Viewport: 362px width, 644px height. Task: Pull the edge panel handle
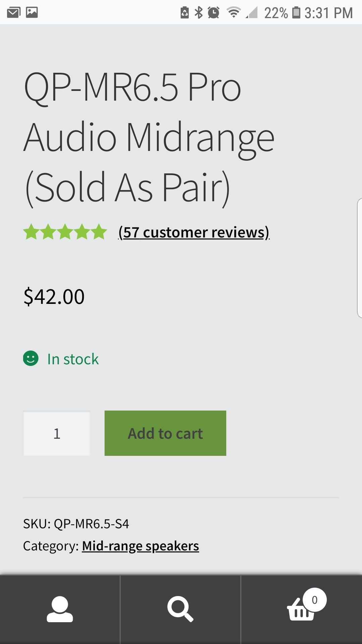click(x=359, y=258)
